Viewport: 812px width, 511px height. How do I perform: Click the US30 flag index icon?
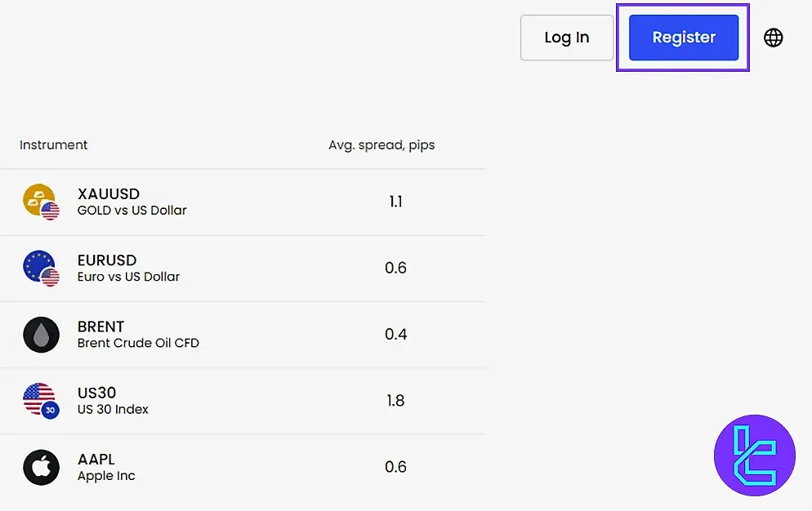(41, 401)
